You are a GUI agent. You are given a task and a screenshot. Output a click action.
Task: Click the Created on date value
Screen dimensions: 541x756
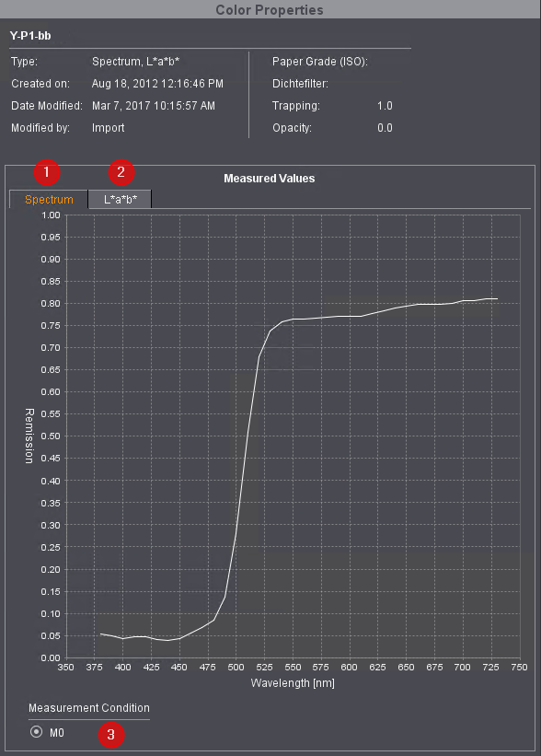pyautogui.click(x=157, y=84)
